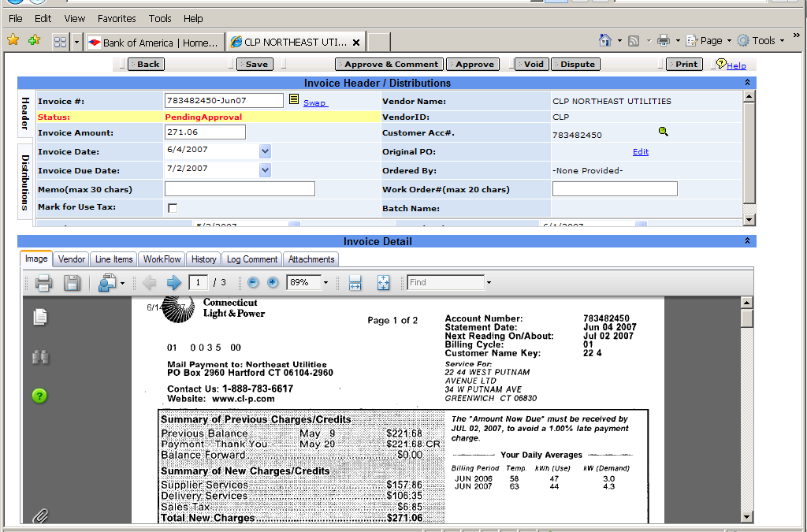Open the Invoice Date dropdown
Screen dimensions: 807x532
[265, 151]
